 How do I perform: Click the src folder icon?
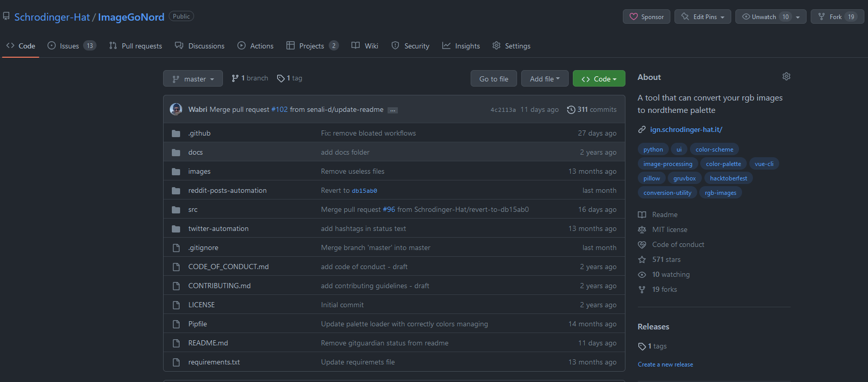(x=176, y=210)
